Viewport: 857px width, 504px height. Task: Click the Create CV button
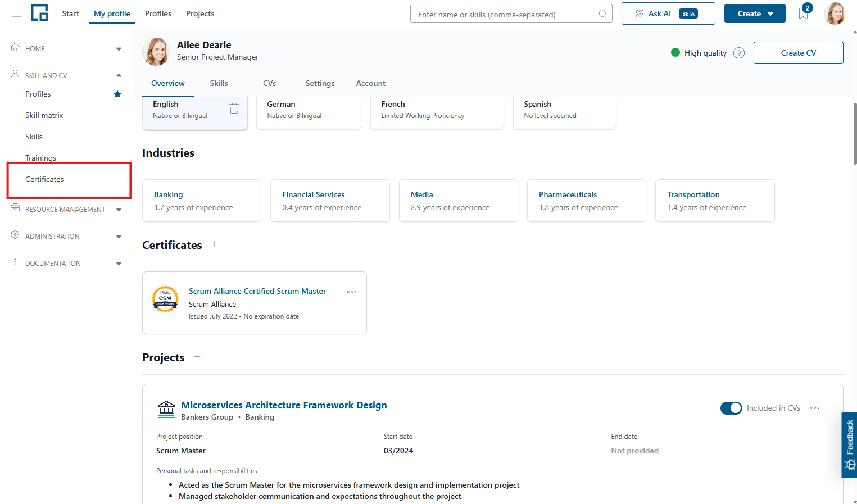[798, 53]
